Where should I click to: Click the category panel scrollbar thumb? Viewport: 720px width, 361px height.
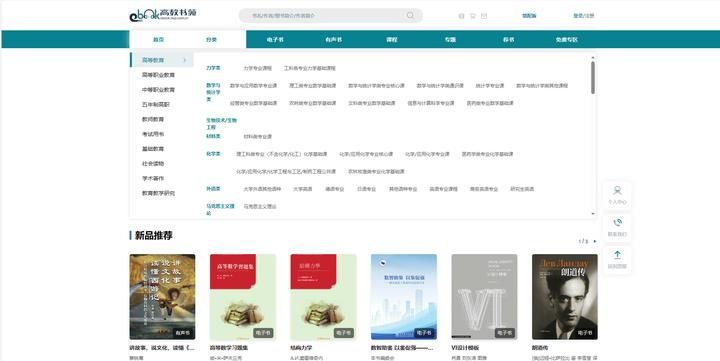pyautogui.click(x=593, y=78)
